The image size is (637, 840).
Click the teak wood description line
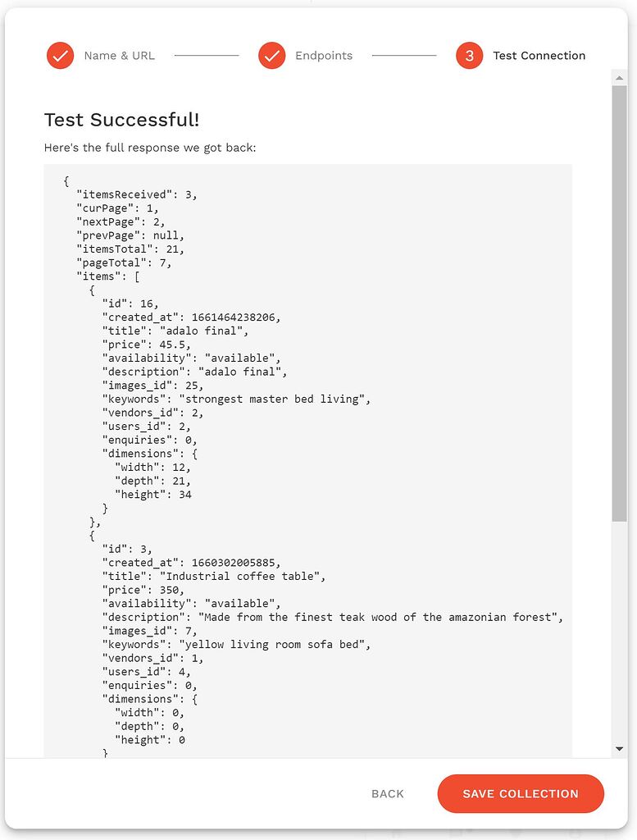332,617
